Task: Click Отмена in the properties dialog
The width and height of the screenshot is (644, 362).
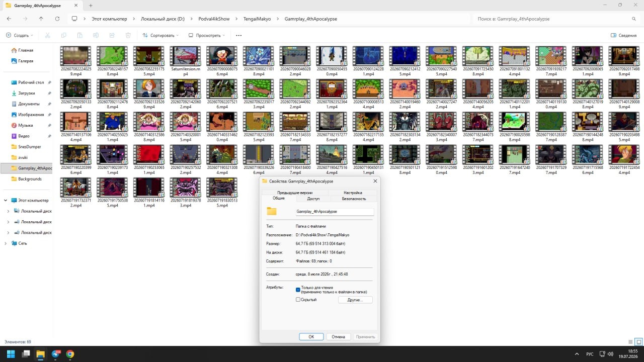Action: 338,337
